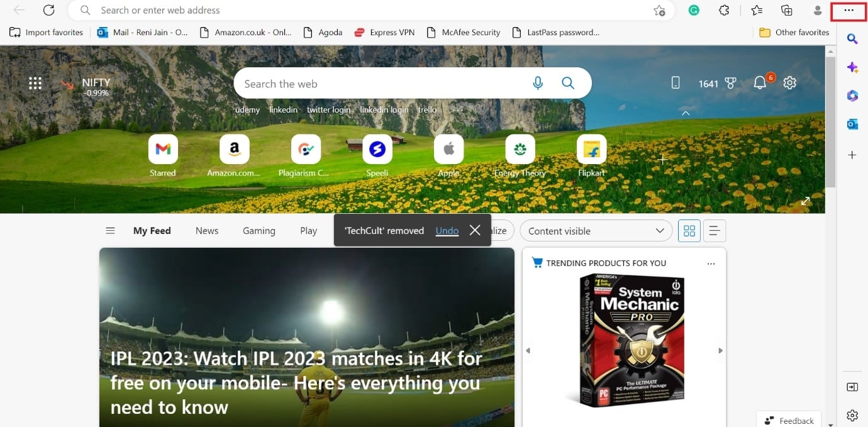Open Trending Products options menu
Image resolution: width=868 pixels, height=427 pixels.
[x=711, y=263]
